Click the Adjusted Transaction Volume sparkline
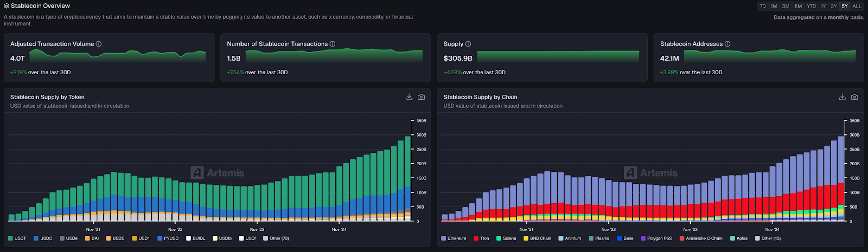868x252 pixels. [118, 55]
